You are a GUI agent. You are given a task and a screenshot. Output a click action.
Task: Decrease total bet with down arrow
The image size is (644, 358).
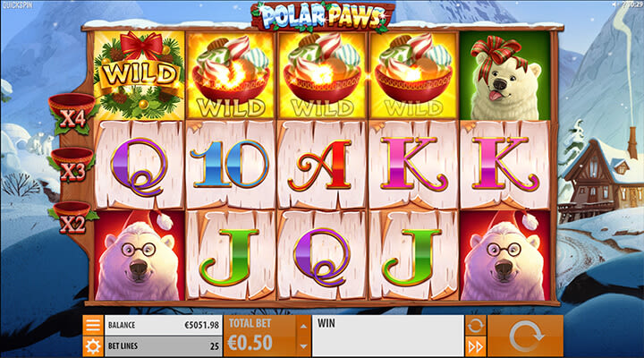[303, 346]
